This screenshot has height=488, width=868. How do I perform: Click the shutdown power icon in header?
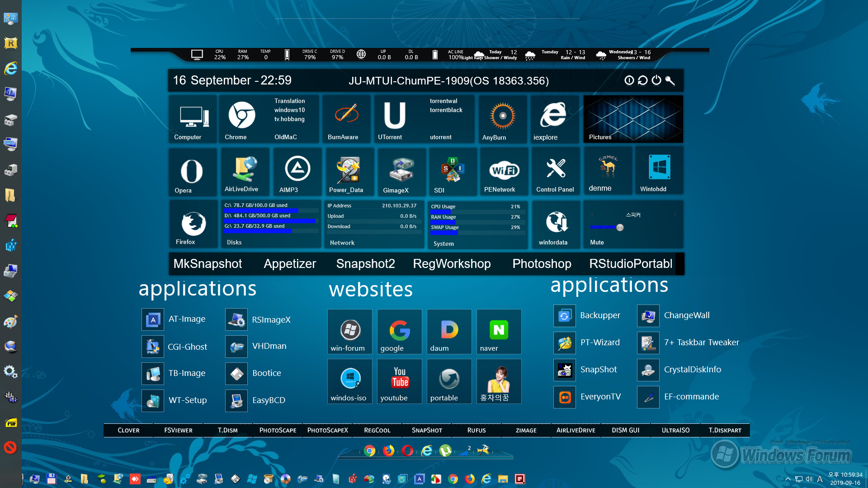[x=656, y=80]
